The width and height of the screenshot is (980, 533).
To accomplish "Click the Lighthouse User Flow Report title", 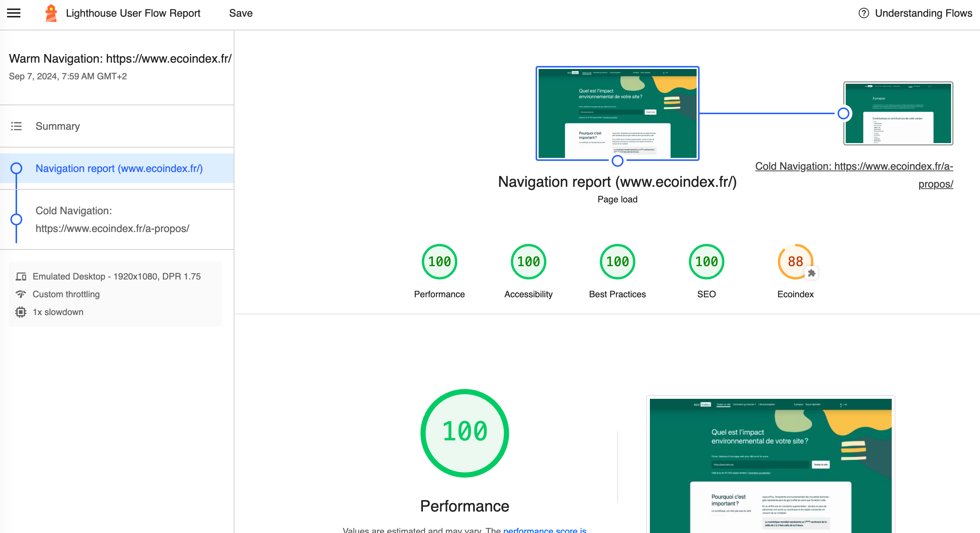I will click(x=133, y=13).
